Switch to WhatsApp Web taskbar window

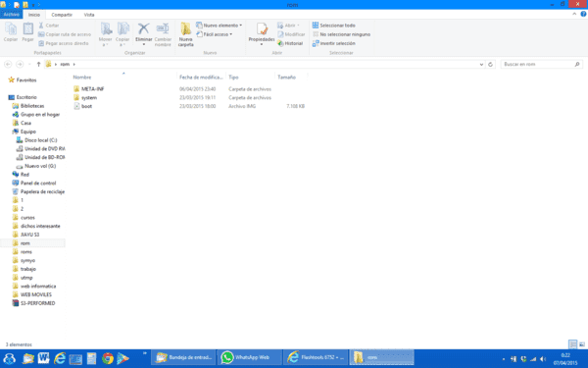tap(249, 357)
